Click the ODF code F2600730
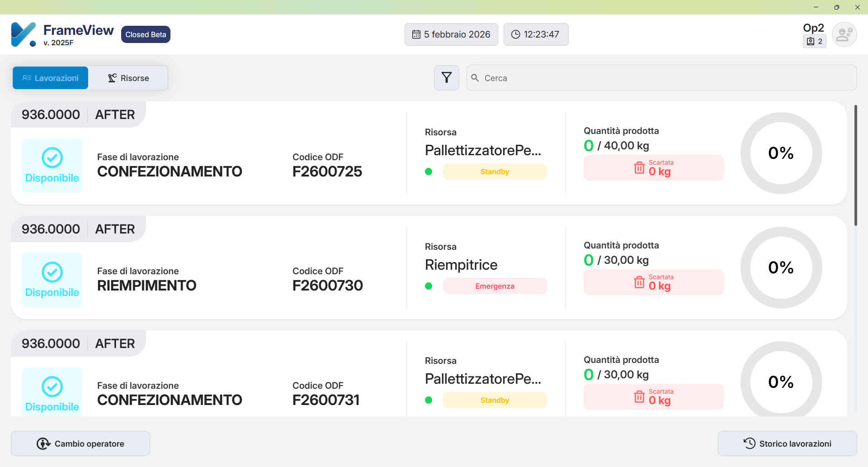 coord(328,286)
